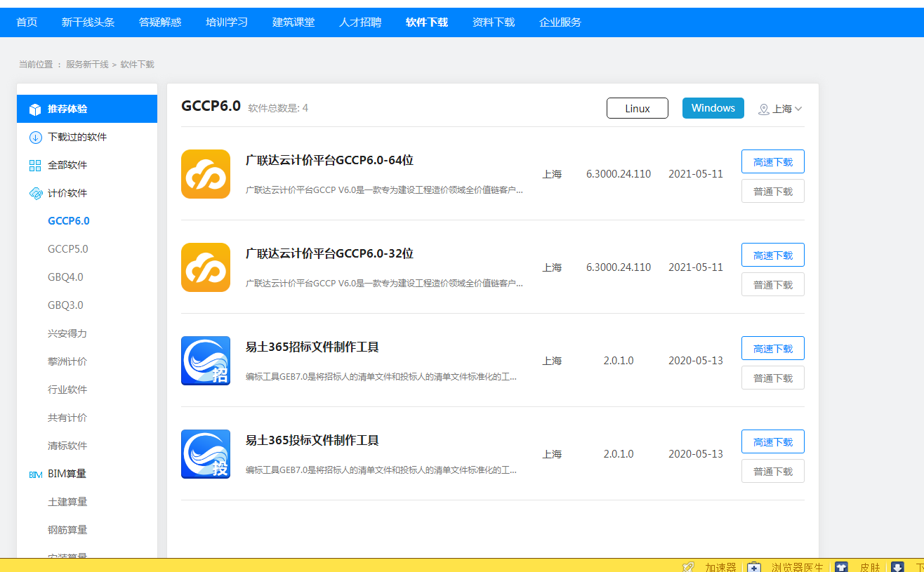Click 普通下载 for GCCP6.0-32位
The image size is (924, 572).
coord(773,284)
